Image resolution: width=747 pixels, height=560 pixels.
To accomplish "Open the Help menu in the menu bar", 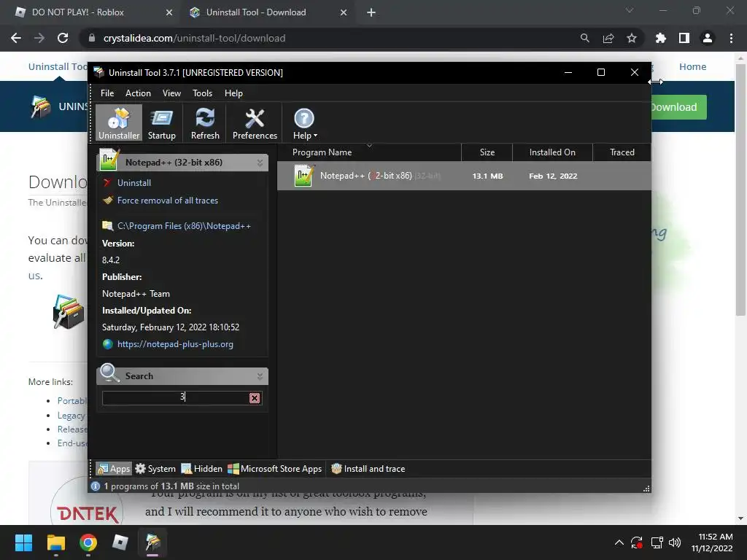I will 233,93.
